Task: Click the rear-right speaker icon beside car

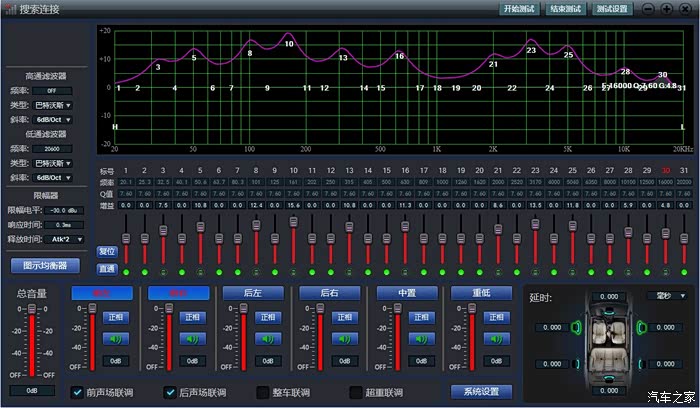Action: (x=640, y=365)
